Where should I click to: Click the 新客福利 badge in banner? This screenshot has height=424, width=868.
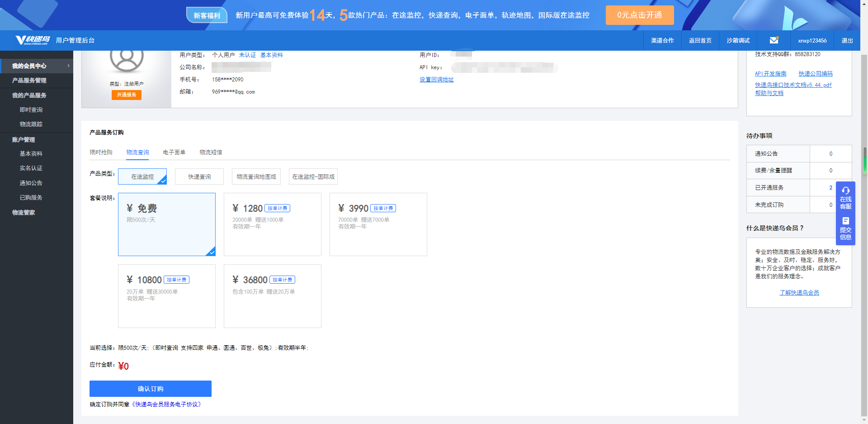click(x=207, y=15)
